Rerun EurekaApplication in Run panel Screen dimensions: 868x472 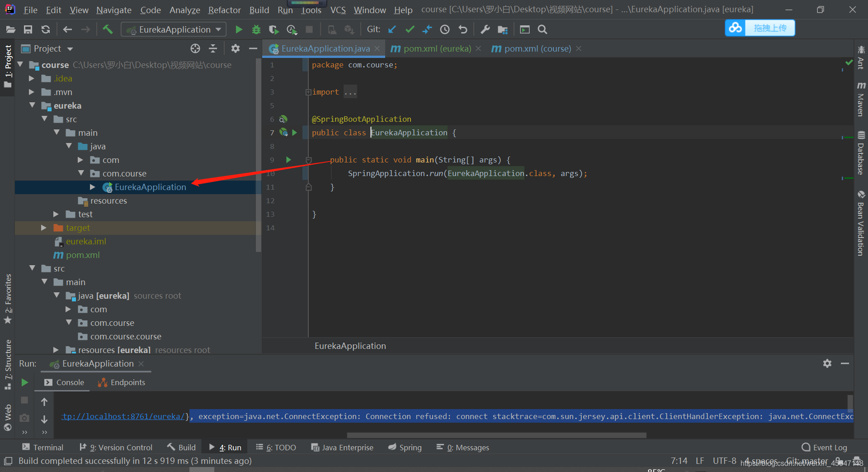25,382
